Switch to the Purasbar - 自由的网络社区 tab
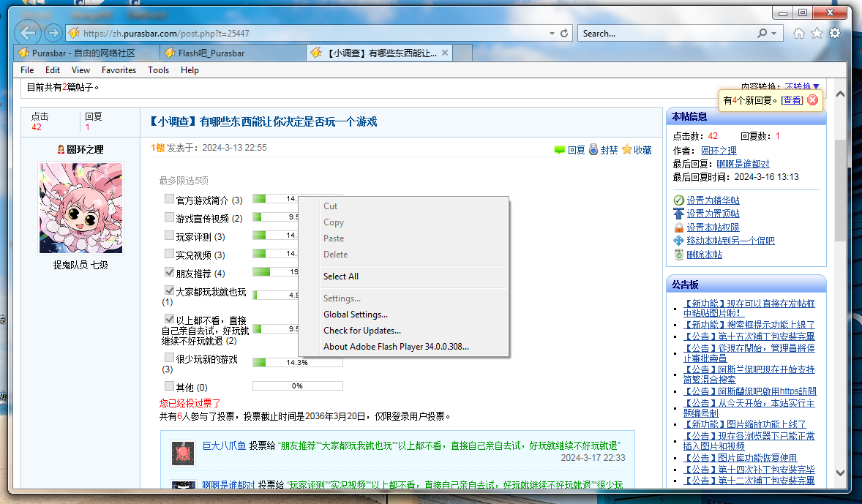The height and width of the screenshot is (504, 862). [86, 53]
